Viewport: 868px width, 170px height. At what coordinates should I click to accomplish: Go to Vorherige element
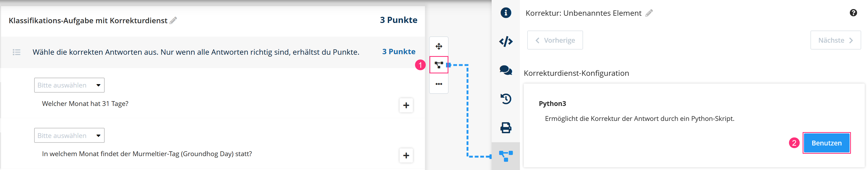(x=555, y=40)
